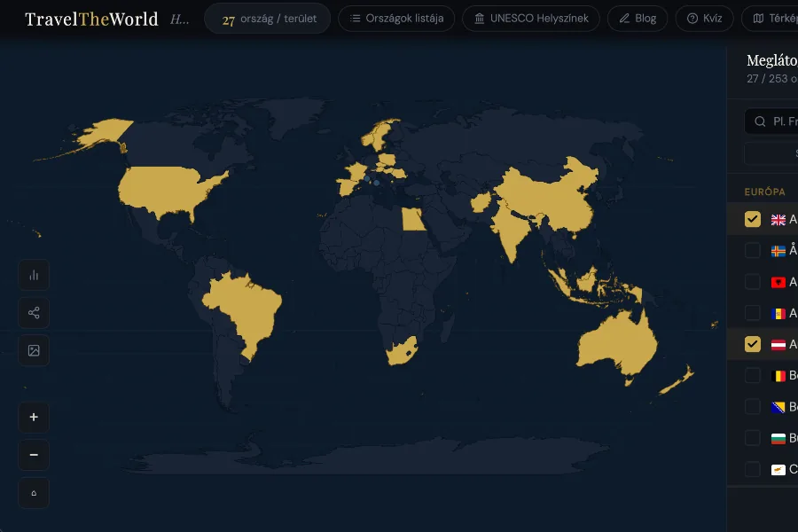Open the Országok listája menu

(396, 19)
